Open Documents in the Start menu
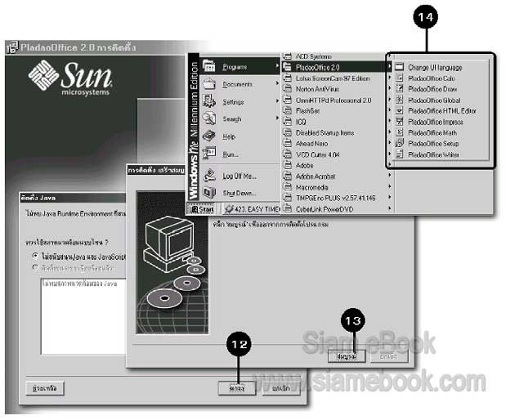Image resolution: width=506 pixels, height=420 pixels. pos(240,84)
